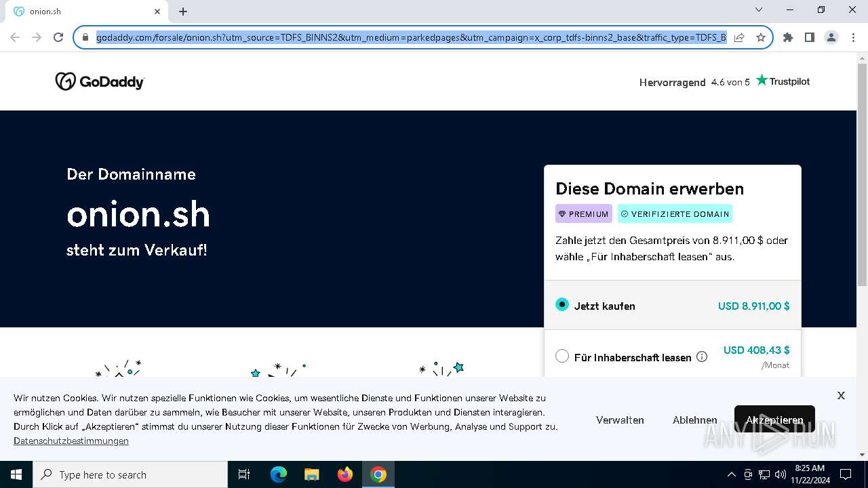Screen dimensions: 868x488
Task: Launch Firefox from taskbar
Action: pyautogui.click(x=345, y=474)
